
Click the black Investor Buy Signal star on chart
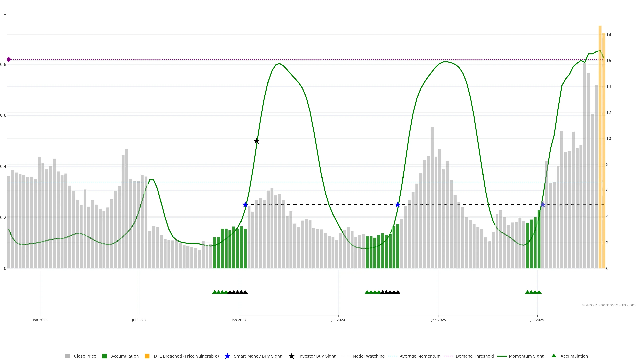(x=256, y=141)
